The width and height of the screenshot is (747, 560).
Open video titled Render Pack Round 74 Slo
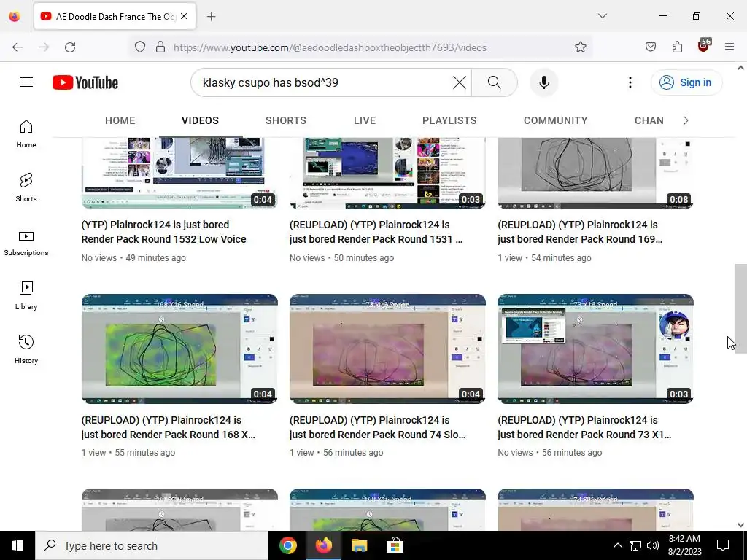click(x=377, y=427)
